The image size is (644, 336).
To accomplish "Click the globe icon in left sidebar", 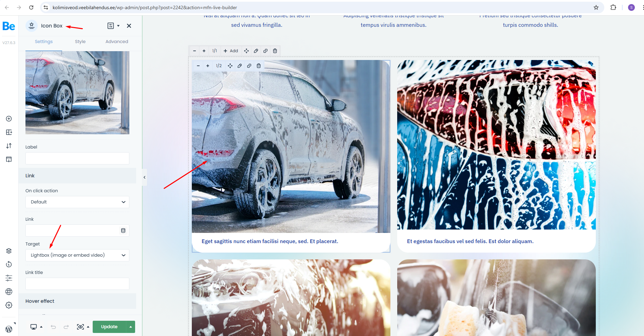I will pos(9,292).
